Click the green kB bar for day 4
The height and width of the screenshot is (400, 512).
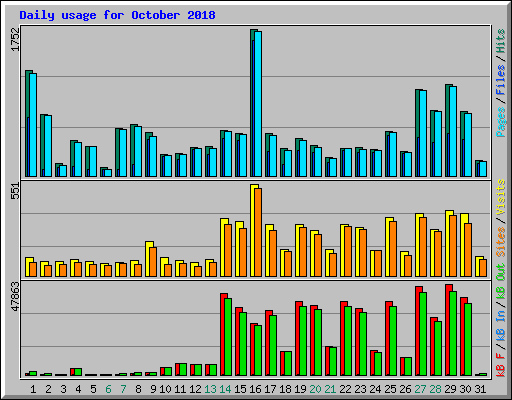pos(78,372)
